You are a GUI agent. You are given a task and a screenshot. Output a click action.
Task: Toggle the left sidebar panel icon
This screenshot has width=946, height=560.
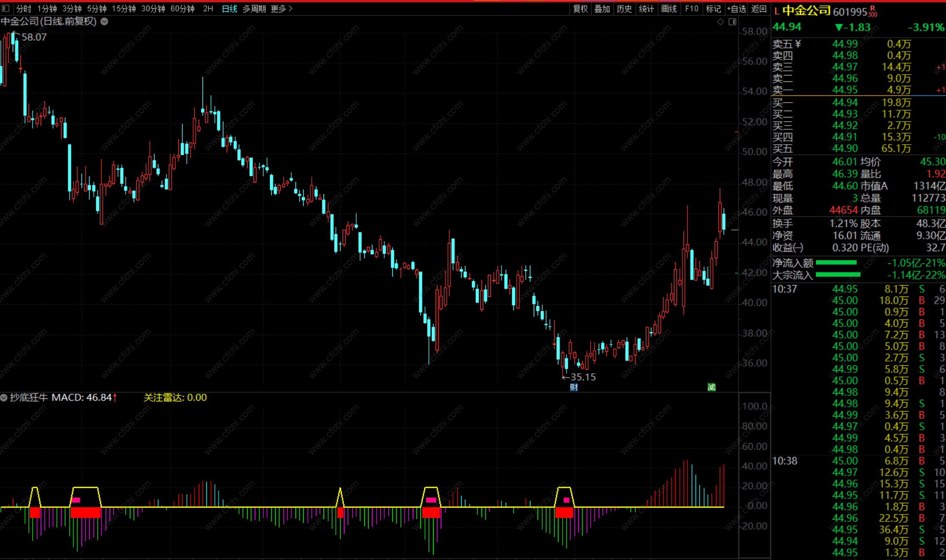(x=6, y=8)
